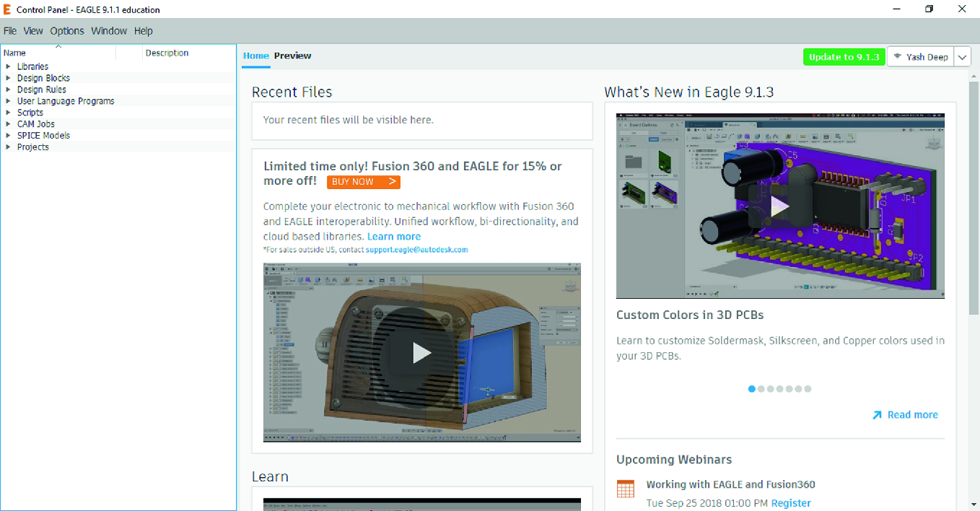The height and width of the screenshot is (511, 980).
Task: Play the speaker enclosure Fusion 360 video
Action: (x=421, y=352)
